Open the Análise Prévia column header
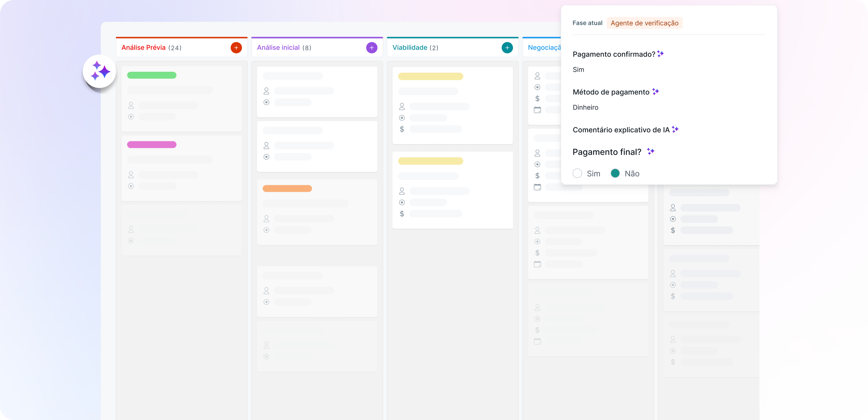This screenshot has height=420, width=868. coord(143,48)
